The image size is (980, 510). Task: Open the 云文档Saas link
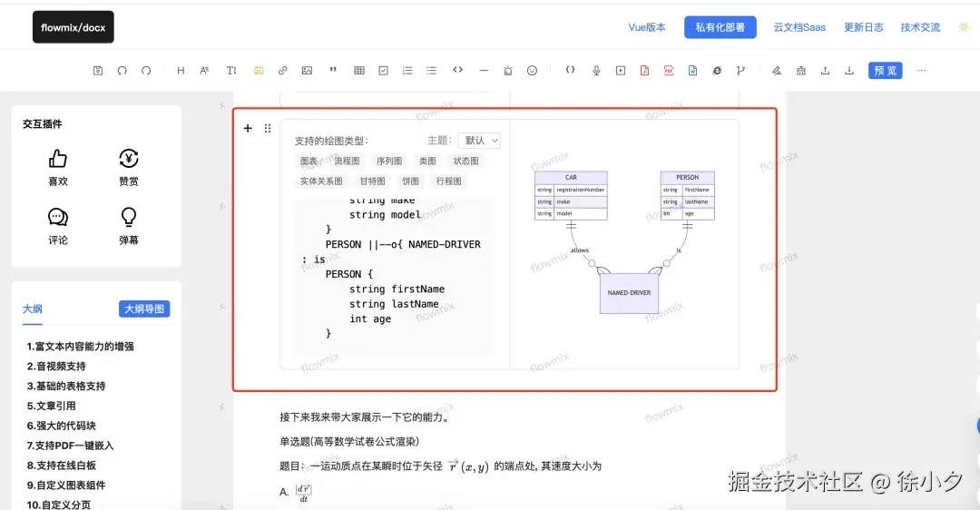[799, 27]
